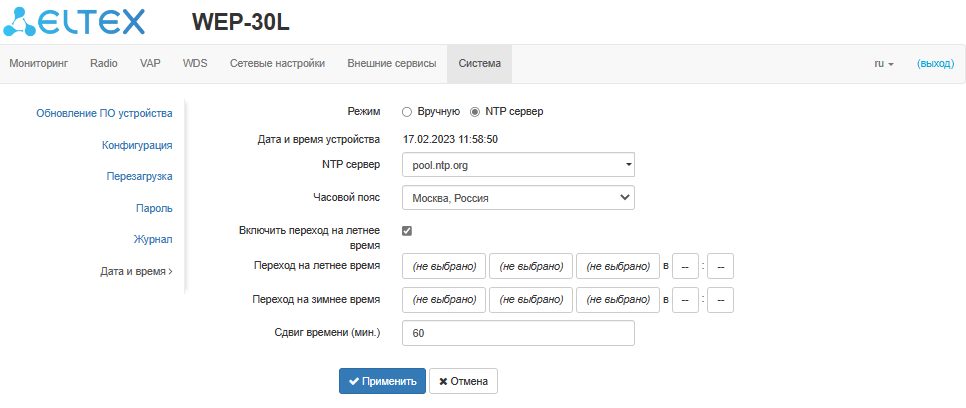Open the Сетевые настройки tab
966x408 pixels.
(277, 63)
